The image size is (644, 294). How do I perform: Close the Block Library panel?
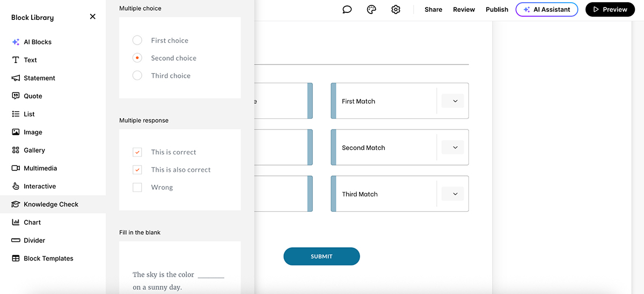point(93,17)
